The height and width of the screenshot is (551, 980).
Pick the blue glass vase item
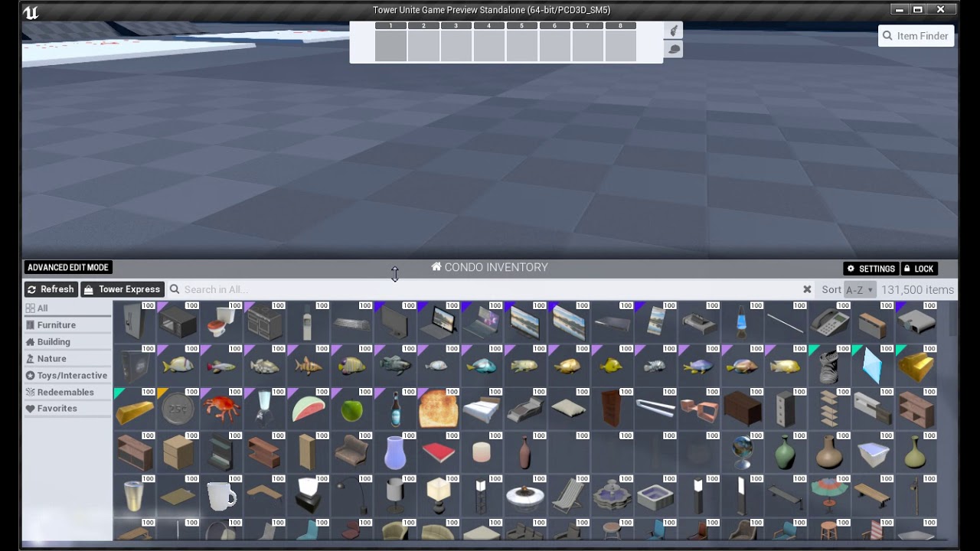click(x=395, y=453)
